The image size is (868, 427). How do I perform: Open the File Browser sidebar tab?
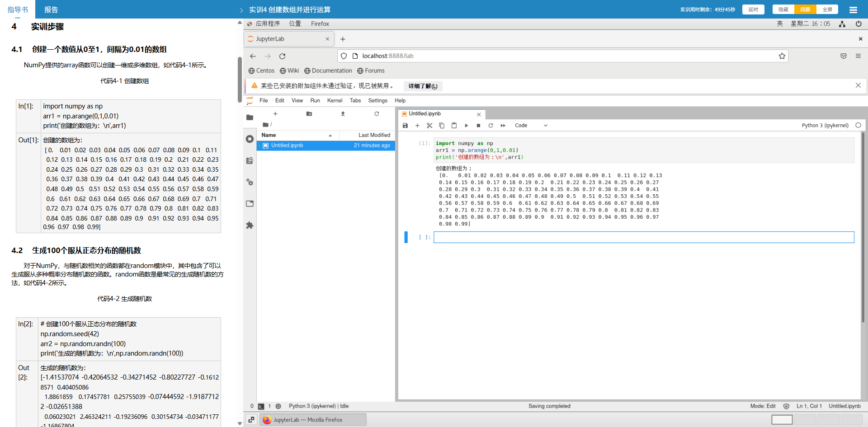coord(250,117)
